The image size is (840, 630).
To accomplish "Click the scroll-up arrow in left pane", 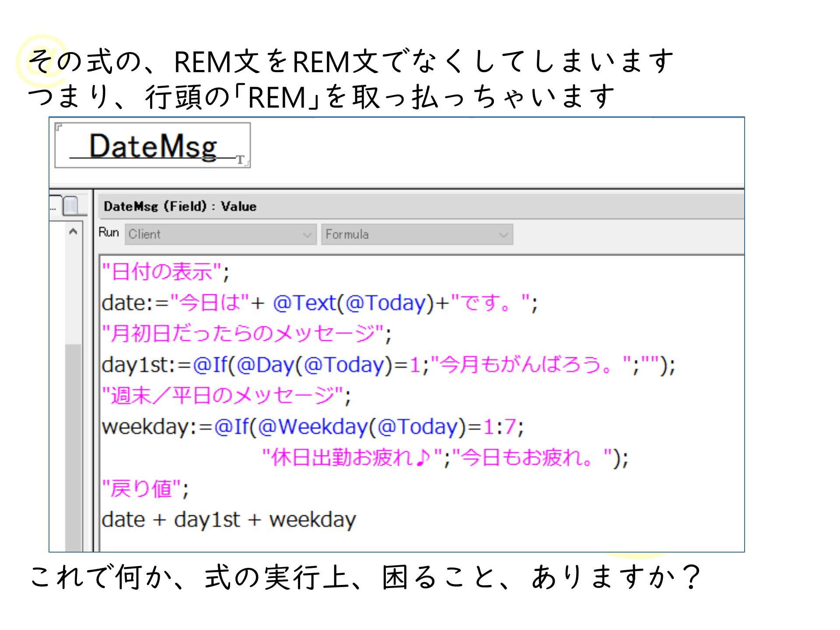I will (73, 231).
